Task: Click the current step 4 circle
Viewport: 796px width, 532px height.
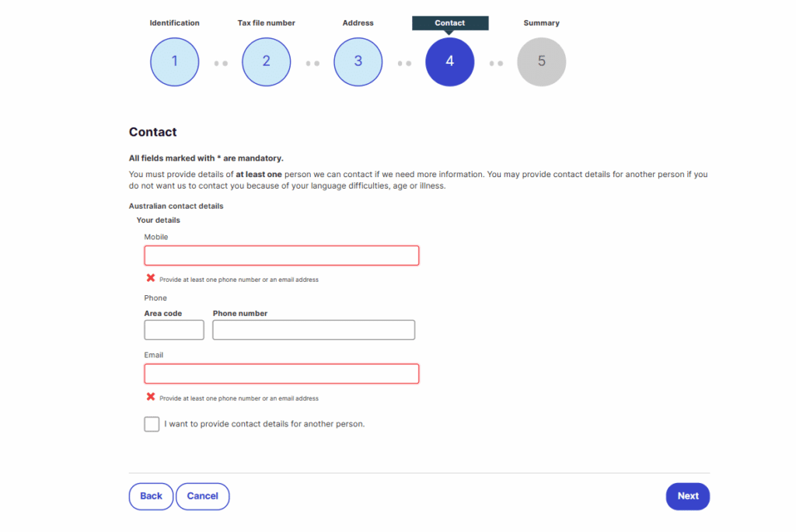Action: [449, 61]
